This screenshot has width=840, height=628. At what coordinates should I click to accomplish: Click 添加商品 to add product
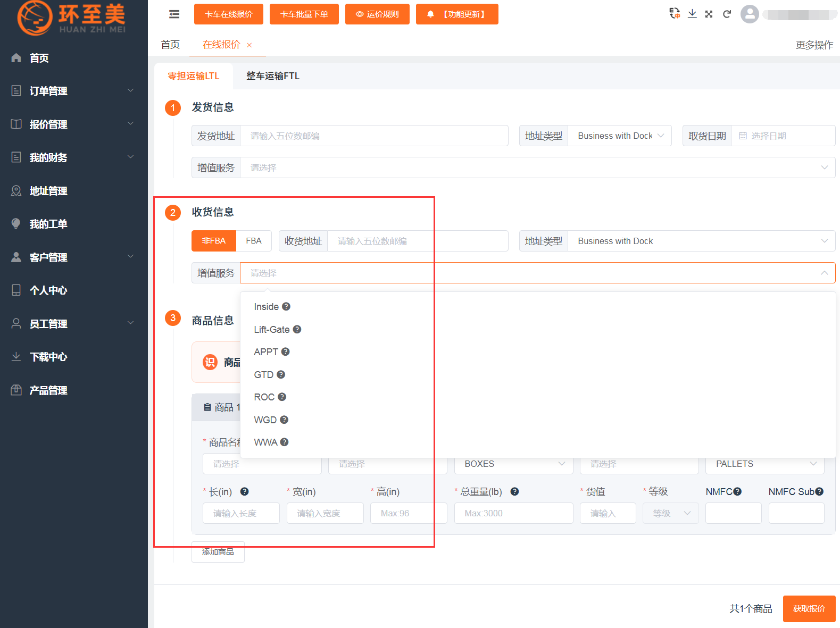click(x=218, y=552)
